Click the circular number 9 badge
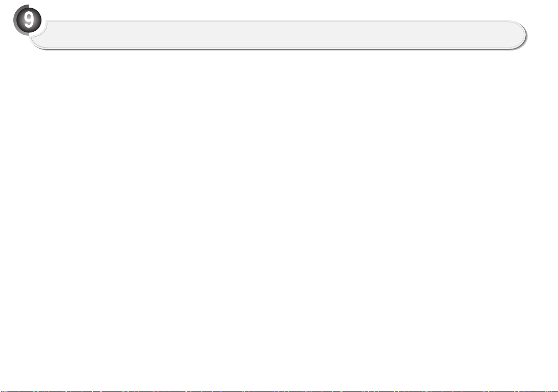Image resolution: width=558 pixels, height=392 pixels. pyautogui.click(x=28, y=20)
